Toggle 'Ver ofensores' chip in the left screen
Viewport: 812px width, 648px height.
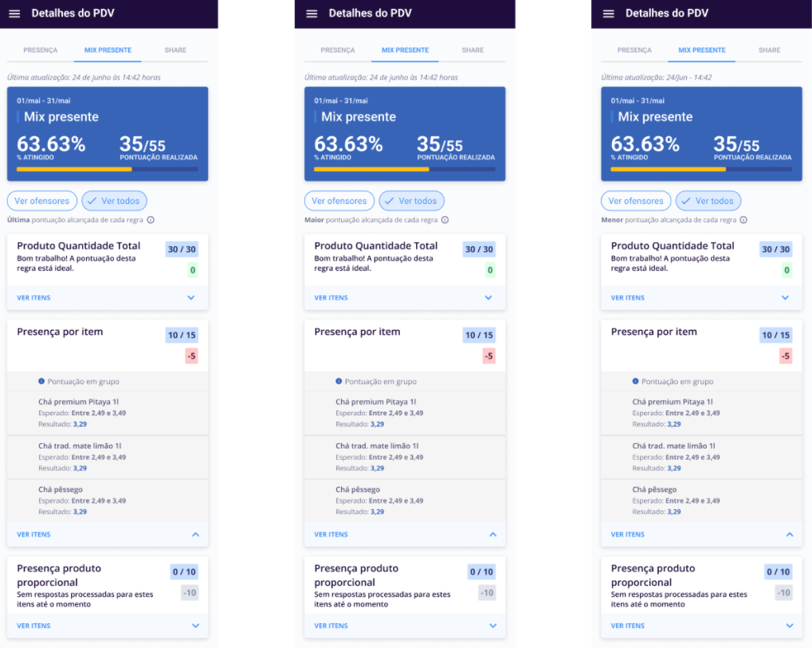coord(42,201)
